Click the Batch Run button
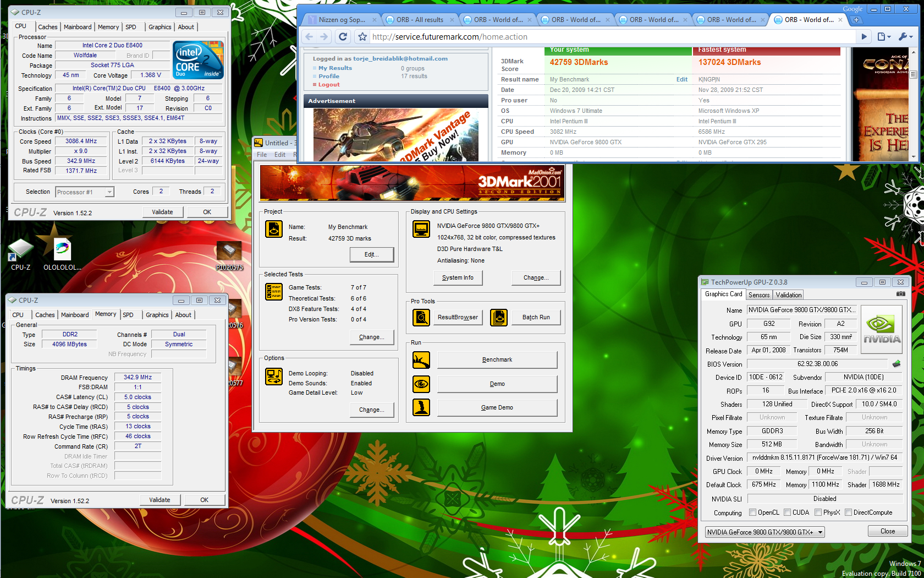The width and height of the screenshot is (924, 578). pos(536,317)
